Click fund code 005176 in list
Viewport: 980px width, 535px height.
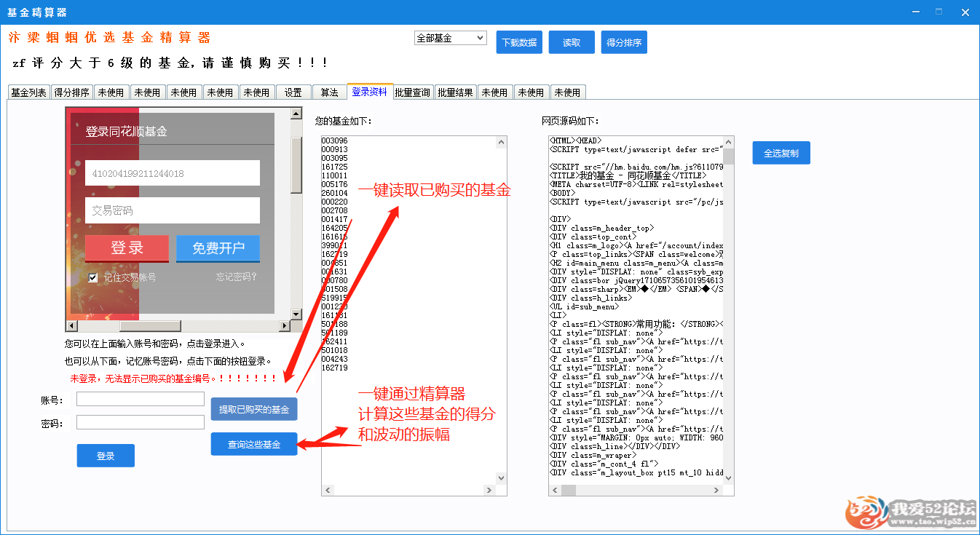point(334,184)
